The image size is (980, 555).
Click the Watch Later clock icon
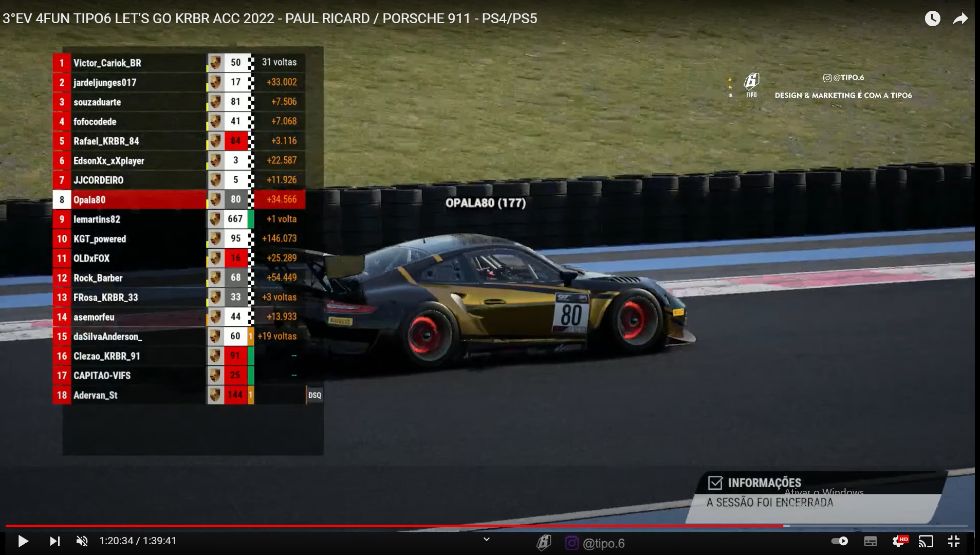tap(932, 18)
